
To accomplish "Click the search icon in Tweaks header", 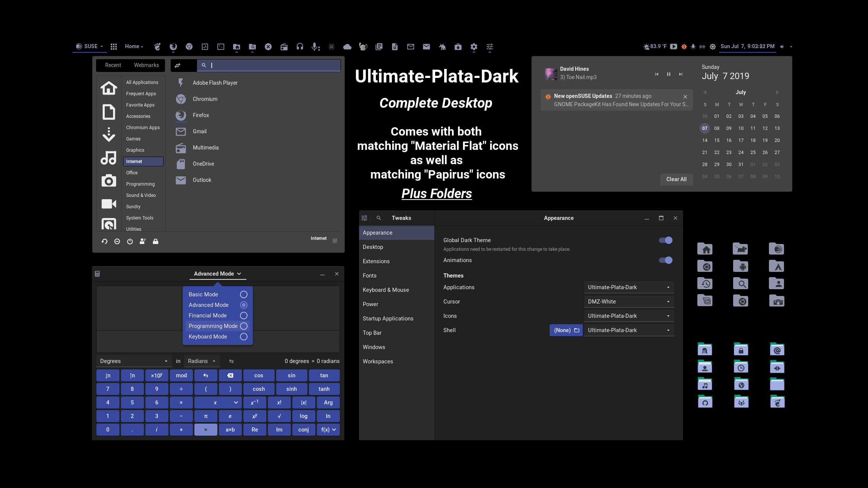I will [379, 218].
